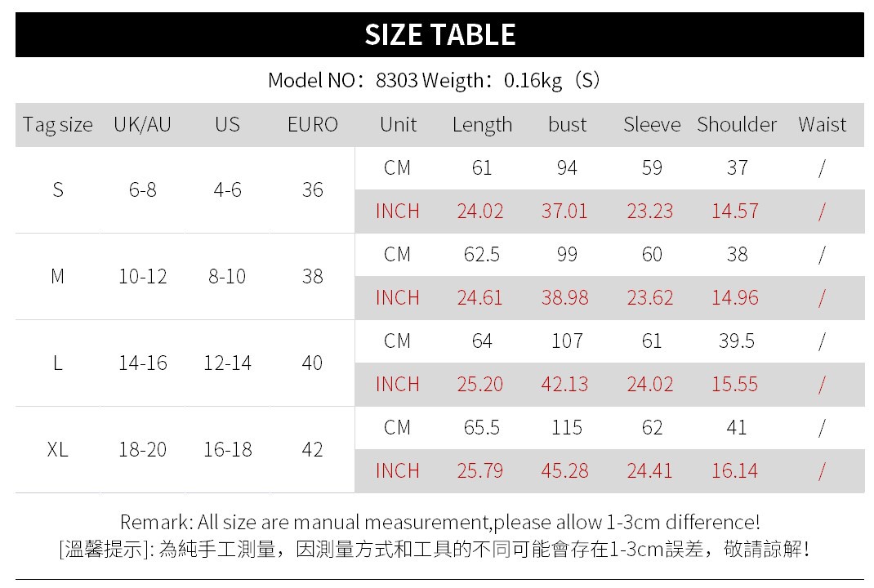Click the Waist column header
The image size is (874, 588).
(x=823, y=124)
